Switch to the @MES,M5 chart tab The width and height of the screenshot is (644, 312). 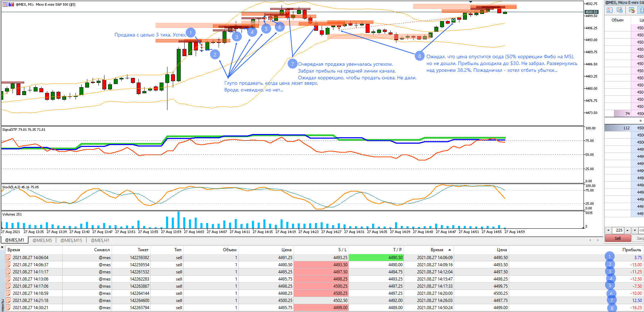[x=42, y=240]
